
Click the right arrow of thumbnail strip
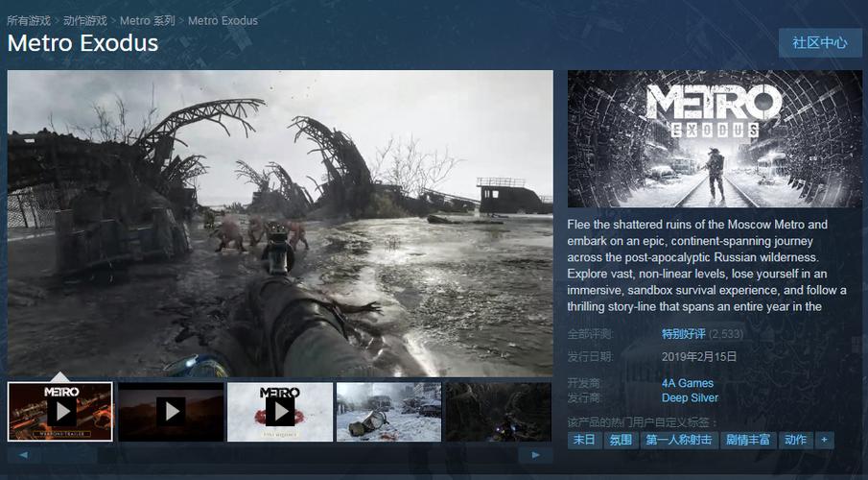coord(535,455)
